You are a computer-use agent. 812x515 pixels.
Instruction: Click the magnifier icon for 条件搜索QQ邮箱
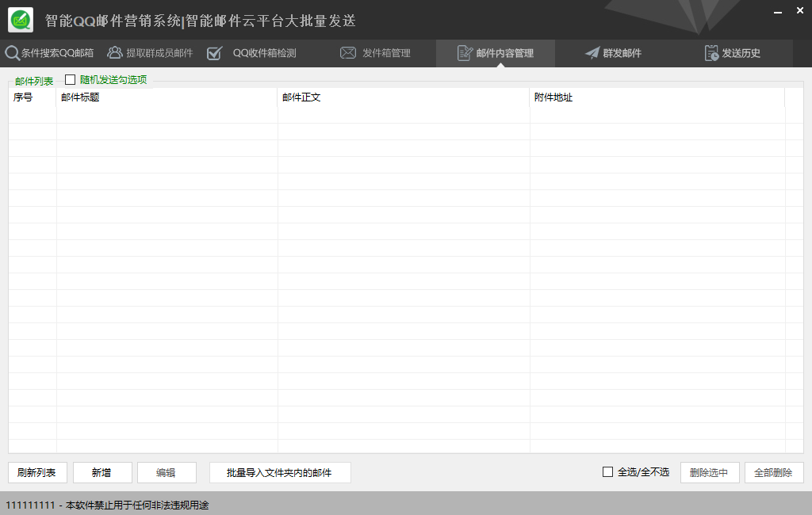(12, 53)
